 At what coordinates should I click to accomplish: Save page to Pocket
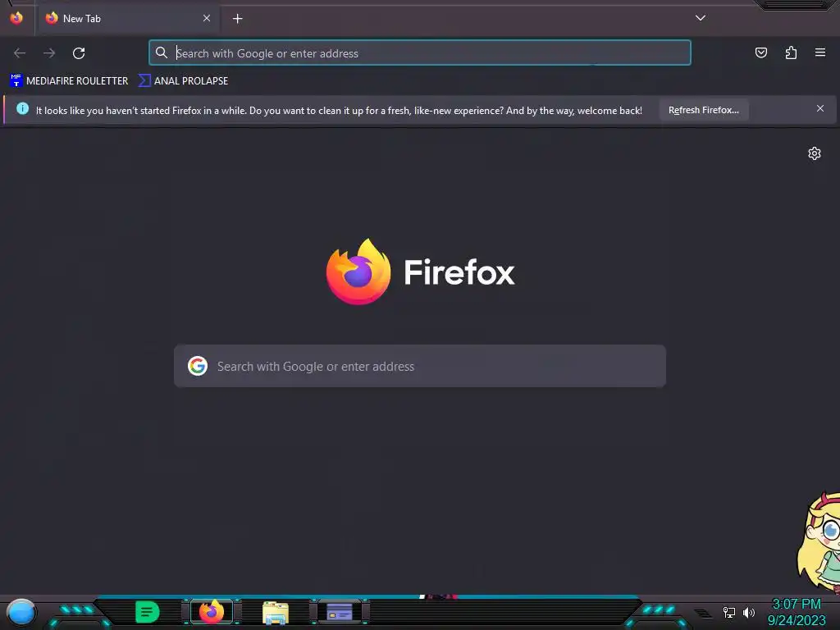coord(760,52)
